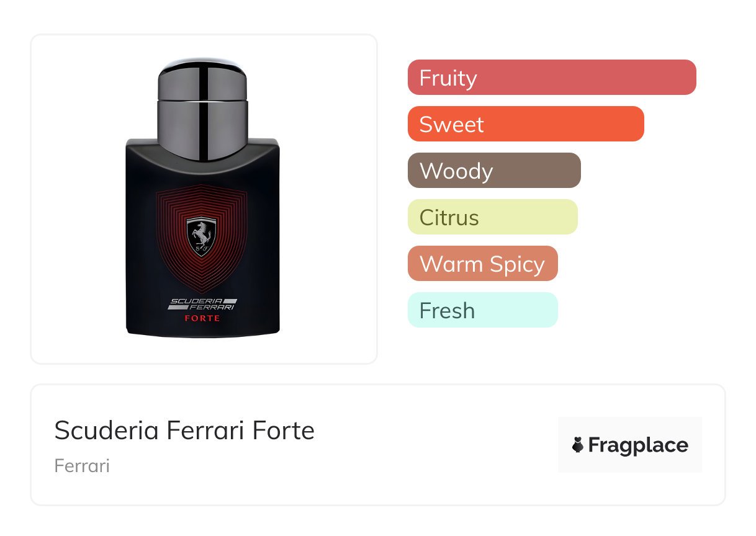Screen dimensions: 756x536
Task: Open the Scuderia Ferrari Forte title
Action: [x=184, y=430]
